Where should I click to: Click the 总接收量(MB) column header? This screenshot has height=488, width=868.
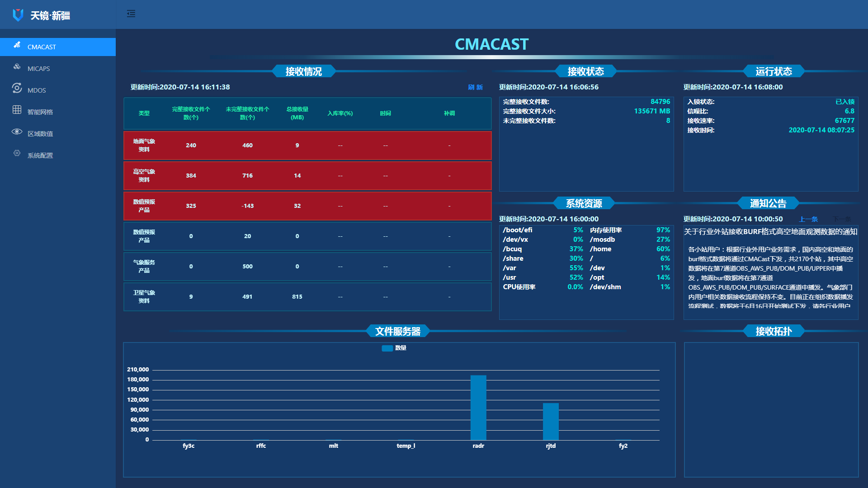(297, 113)
